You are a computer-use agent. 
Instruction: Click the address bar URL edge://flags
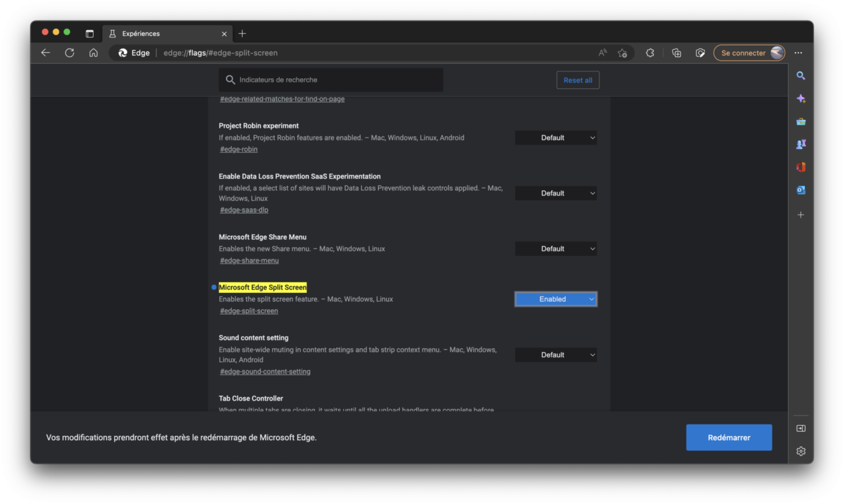click(220, 53)
